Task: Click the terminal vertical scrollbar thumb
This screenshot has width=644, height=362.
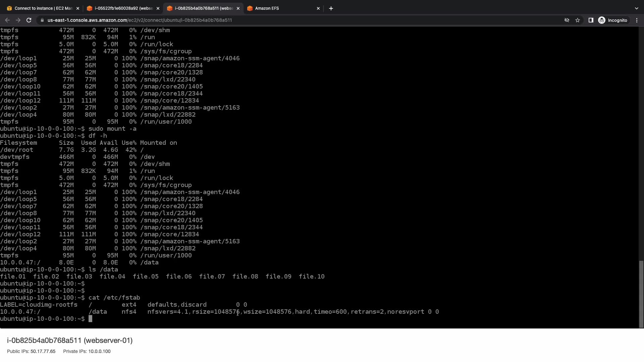Action: 641,294
